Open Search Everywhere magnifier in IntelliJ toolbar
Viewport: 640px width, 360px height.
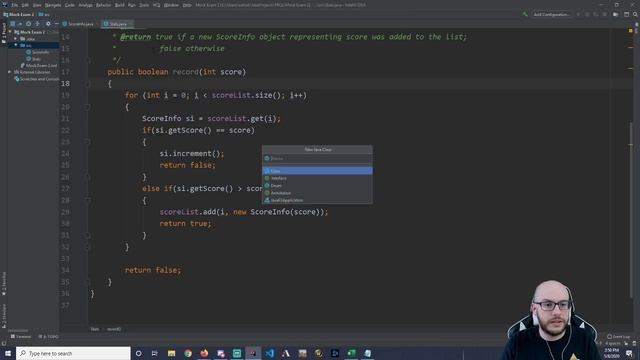[x=635, y=14]
